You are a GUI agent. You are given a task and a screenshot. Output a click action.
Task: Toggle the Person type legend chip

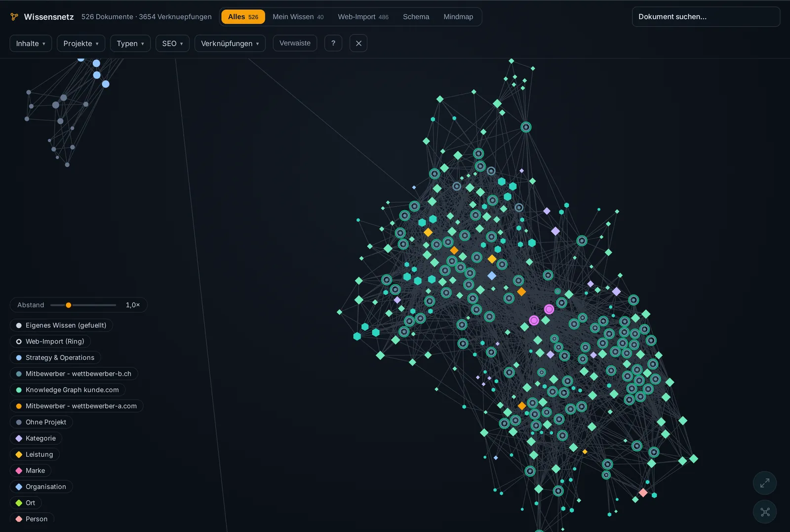[32, 519]
